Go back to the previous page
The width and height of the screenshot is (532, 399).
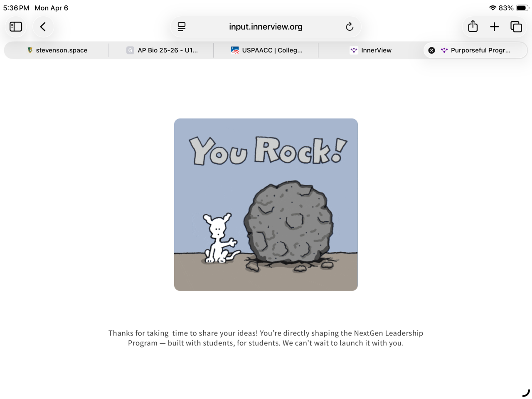point(43,27)
